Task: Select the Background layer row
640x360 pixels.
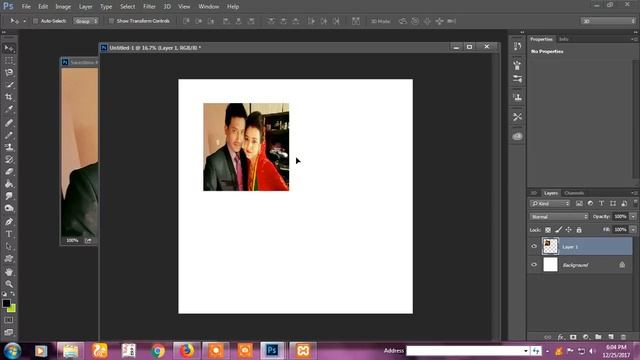Action: click(580, 264)
